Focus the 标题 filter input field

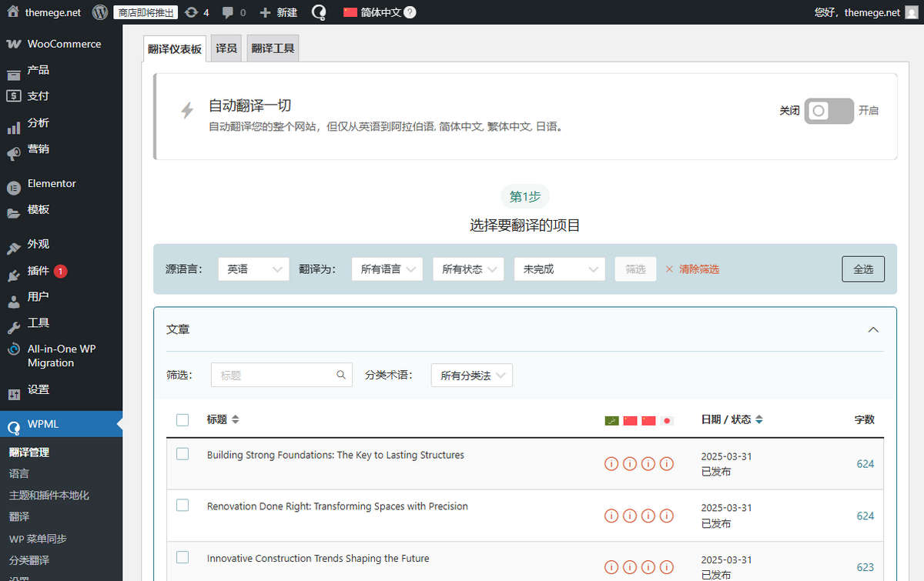click(x=282, y=376)
